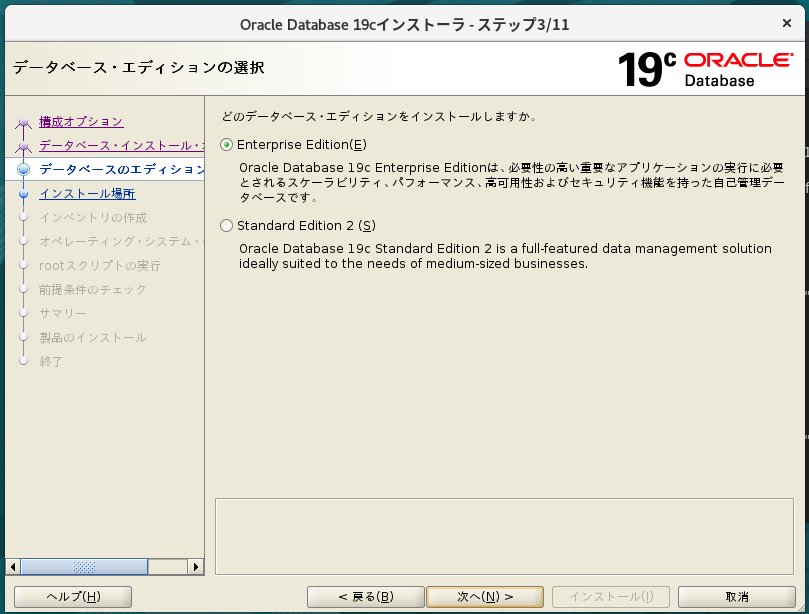
Task: Click the current step blue circle marker
Action: 23,169
